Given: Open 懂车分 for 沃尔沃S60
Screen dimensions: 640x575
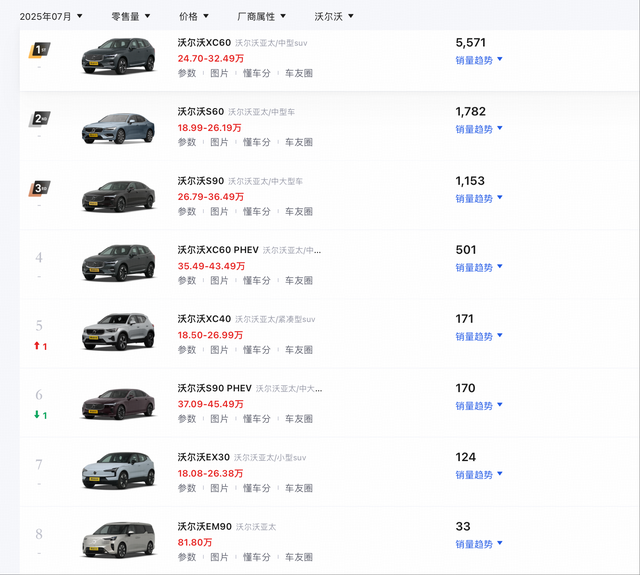Looking at the screenshot, I should point(256,142).
